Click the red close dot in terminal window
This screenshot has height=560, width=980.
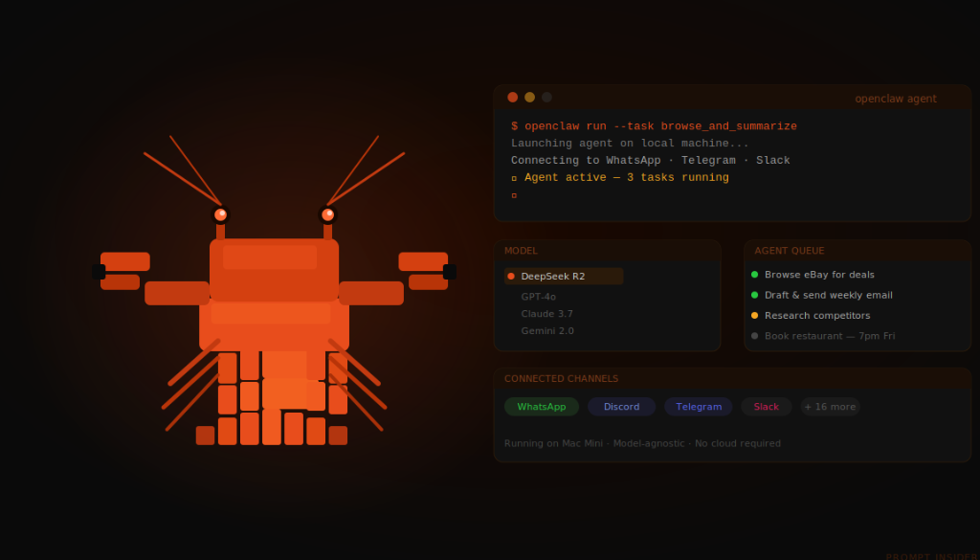[x=513, y=97]
